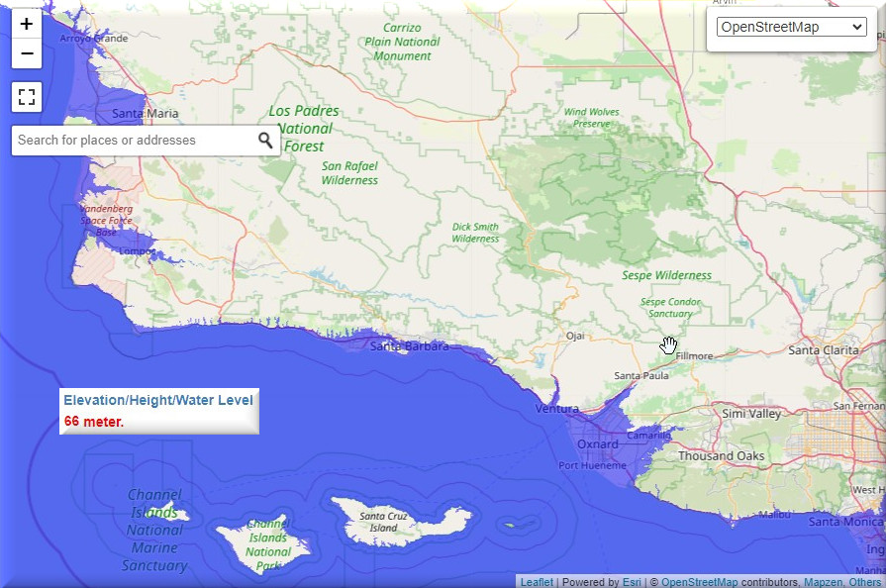Zoom in with the plus button

[x=27, y=24]
